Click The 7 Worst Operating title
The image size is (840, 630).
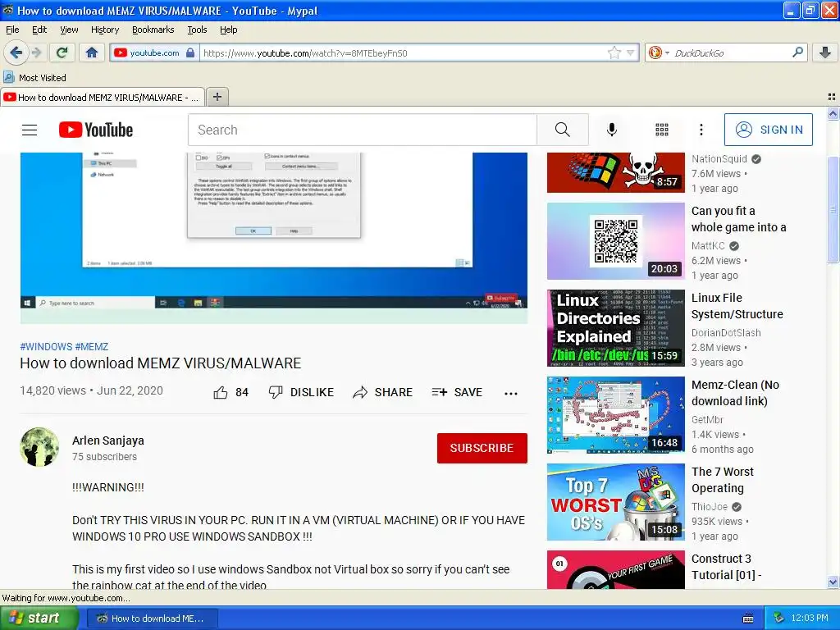pos(722,480)
